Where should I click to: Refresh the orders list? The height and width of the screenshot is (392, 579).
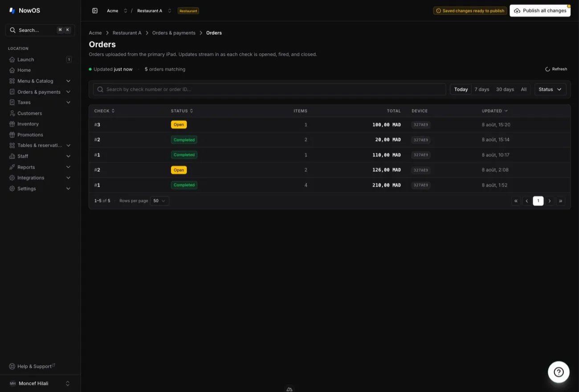tap(556, 69)
